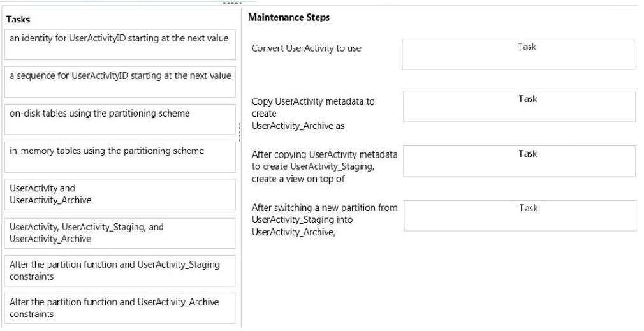The height and width of the screenshot is (331, 644).
Task: Pick the in-memory tables partitioning scheme tile
Action: pyautogui.click(x=120, y=158)
